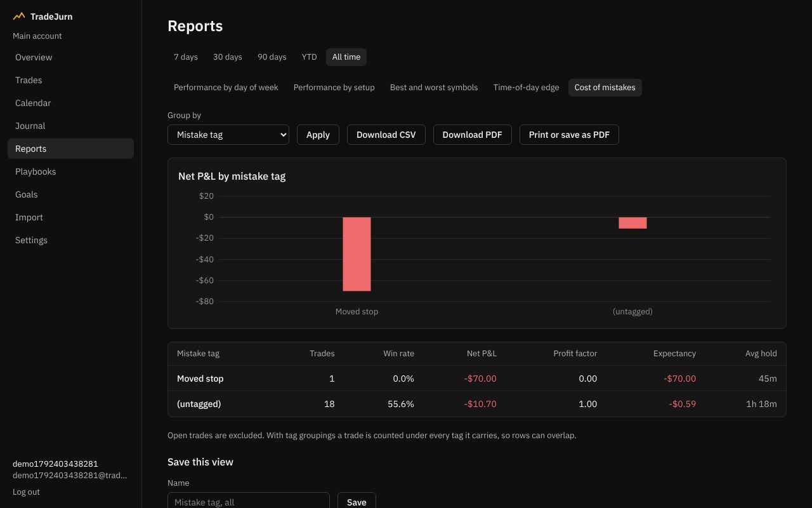This screenshot has height=508, width=812.
Task: Switch to Performance by setup report
Action: click(x=334, y=88)
